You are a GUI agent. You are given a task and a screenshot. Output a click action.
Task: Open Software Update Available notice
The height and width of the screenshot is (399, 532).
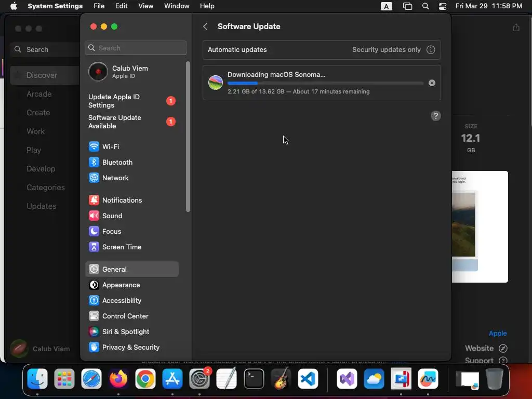tap(131, 122)
